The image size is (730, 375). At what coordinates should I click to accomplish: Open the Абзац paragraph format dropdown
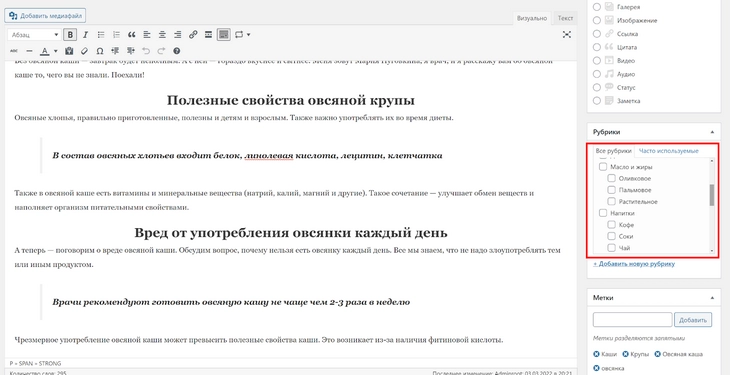(x=34, y=34)
